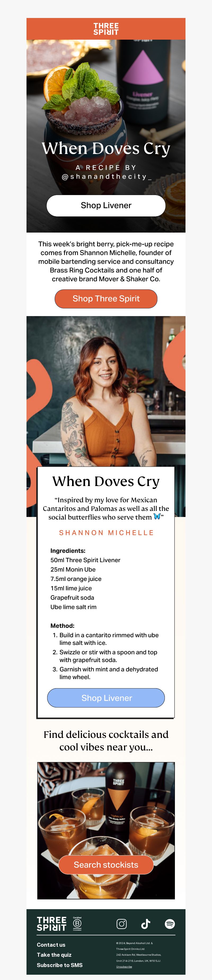Screen dimensions: 212x980
Task: Click the orange Shop Three Spirit button
Action: [x=106, y=299]
